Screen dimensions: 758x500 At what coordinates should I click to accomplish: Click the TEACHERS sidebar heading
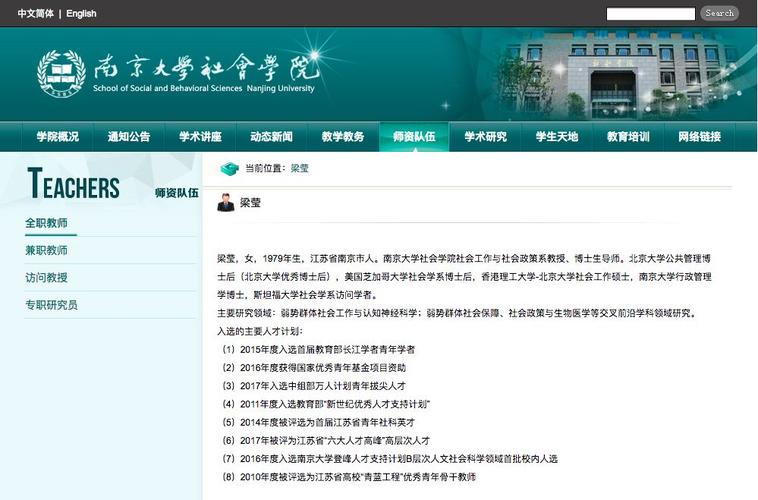click(73, 184)
